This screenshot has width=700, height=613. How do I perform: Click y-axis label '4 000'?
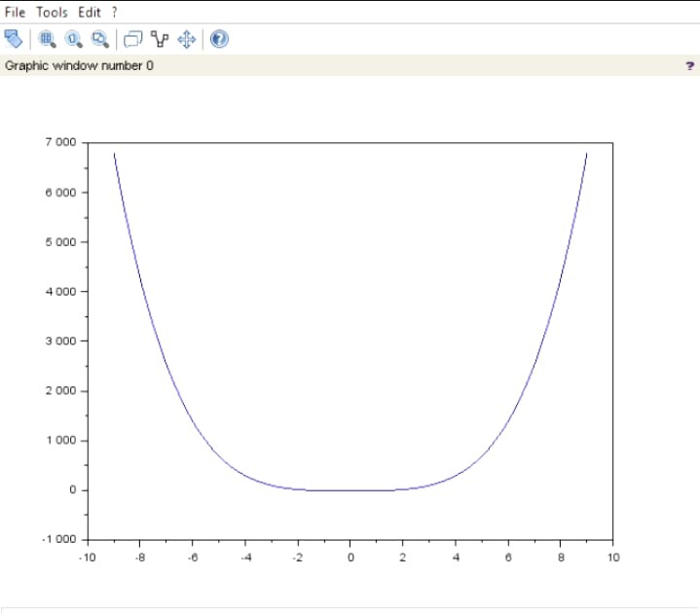[60, 291]
